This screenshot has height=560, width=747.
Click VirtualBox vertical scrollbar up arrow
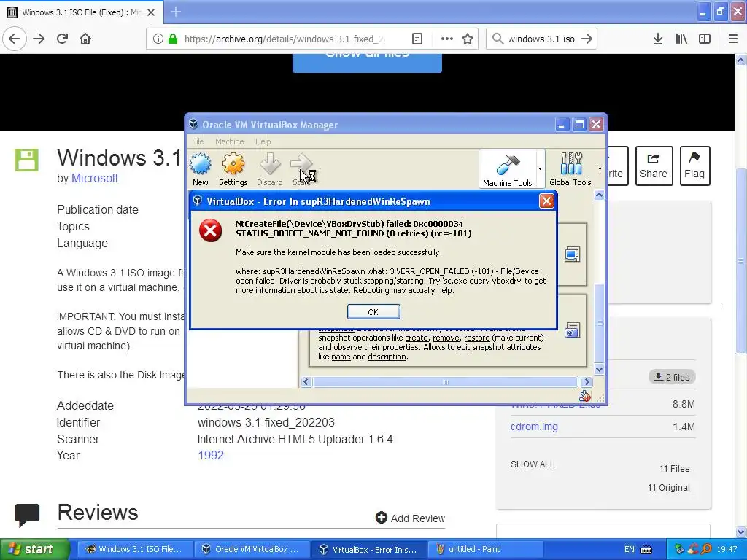point(600,195)
